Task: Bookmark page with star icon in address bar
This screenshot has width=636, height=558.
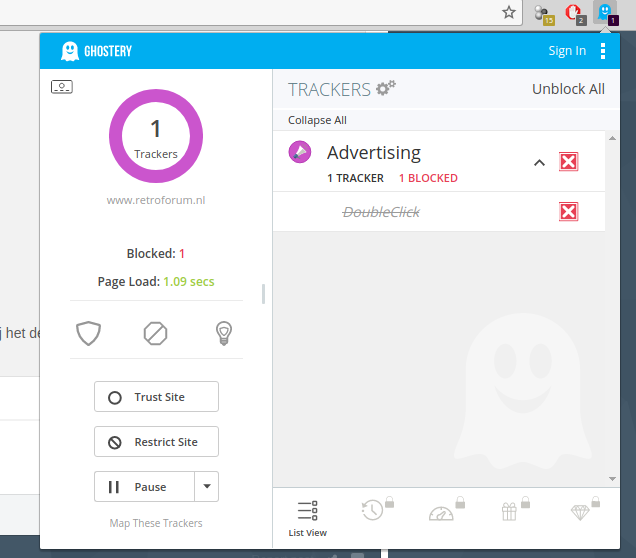Action: point(509,13)
